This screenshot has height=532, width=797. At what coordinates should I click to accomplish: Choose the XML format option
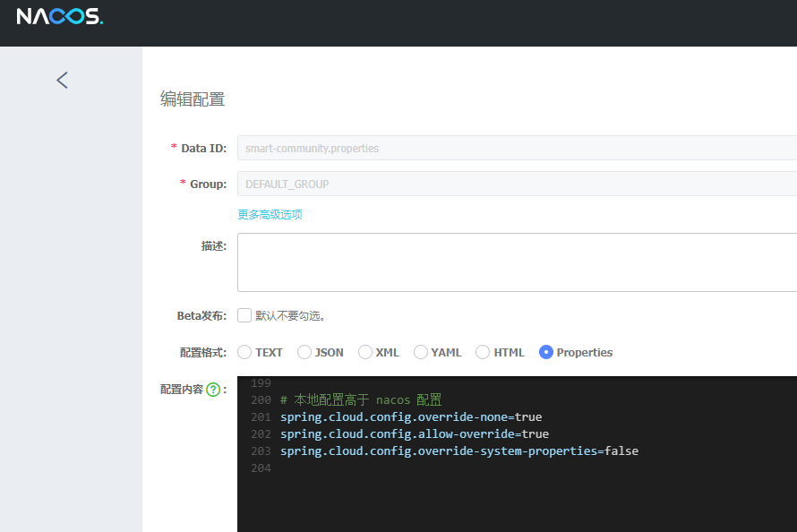tap(365, 352)
